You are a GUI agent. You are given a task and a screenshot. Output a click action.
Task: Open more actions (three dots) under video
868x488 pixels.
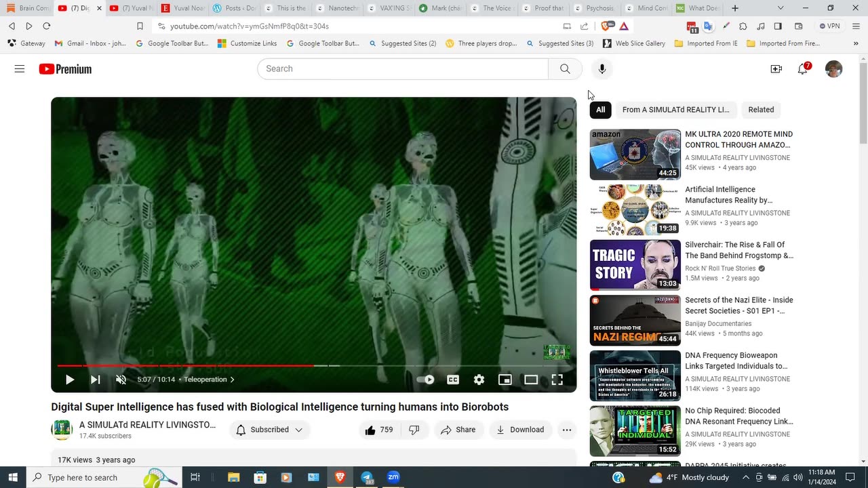click(x=567, y=430)
